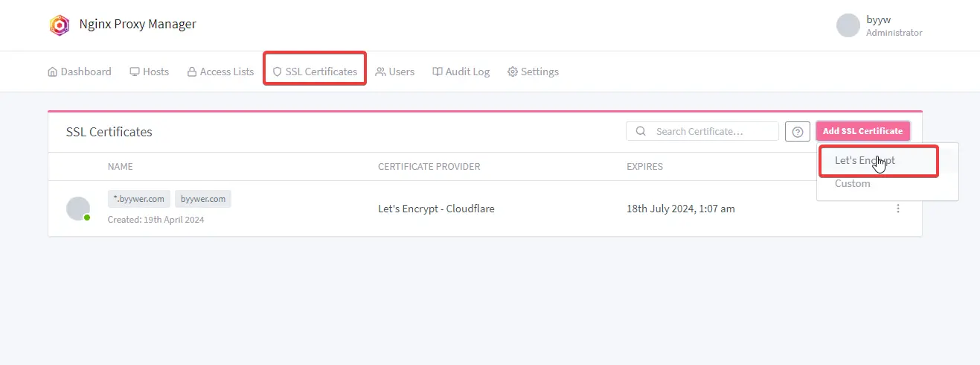Click the Nginx Proxy Manager title text

[x=138, y=25]
